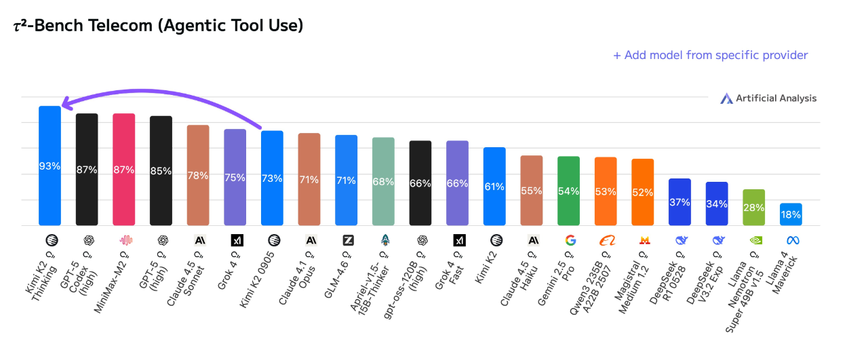Click the OpenAI logo under gpt-oss-120B bar

tap(422, 240)
